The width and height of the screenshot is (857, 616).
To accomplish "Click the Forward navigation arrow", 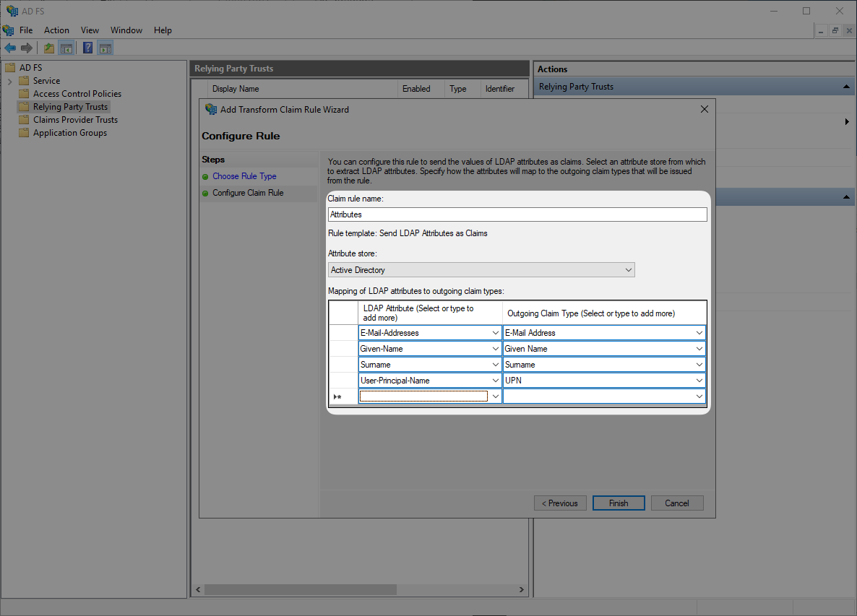I will pyautogui.click(x=27, y=48).
